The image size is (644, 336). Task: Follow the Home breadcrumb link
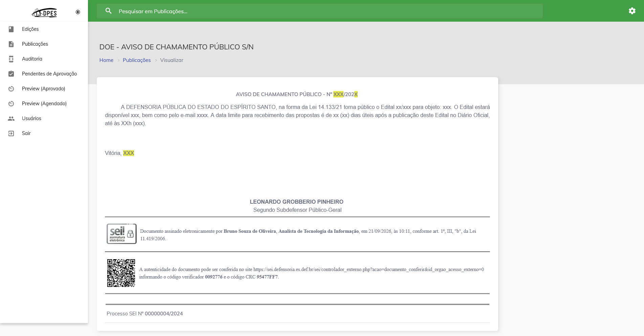[x=106, y=60]
